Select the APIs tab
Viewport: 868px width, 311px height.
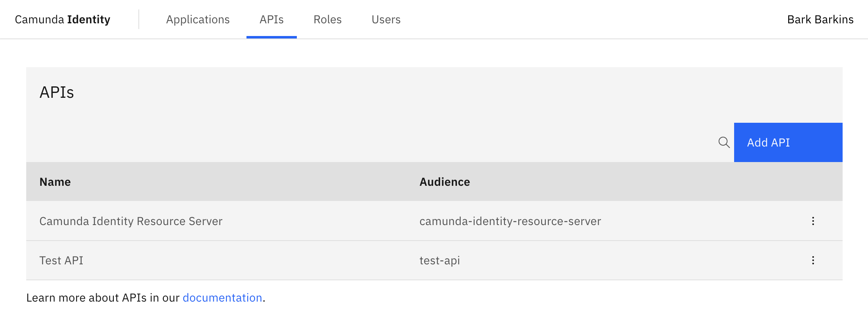click(271, 20)
